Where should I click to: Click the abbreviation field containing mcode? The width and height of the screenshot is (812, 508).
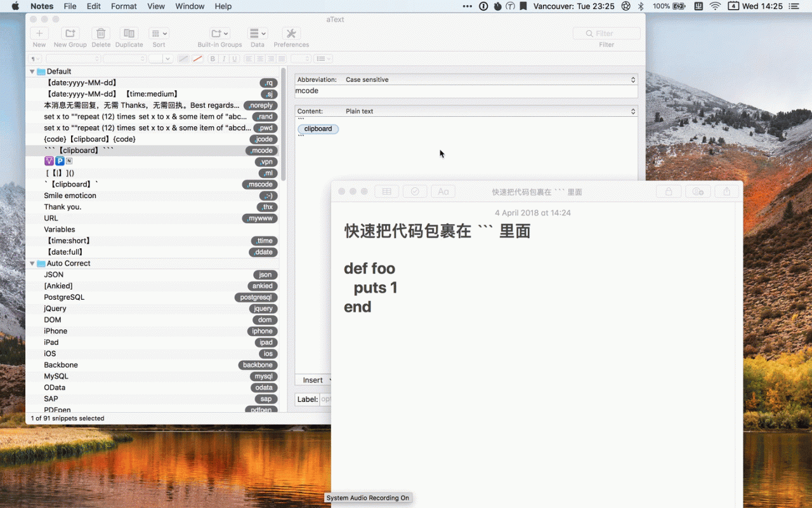coord(466,91)
